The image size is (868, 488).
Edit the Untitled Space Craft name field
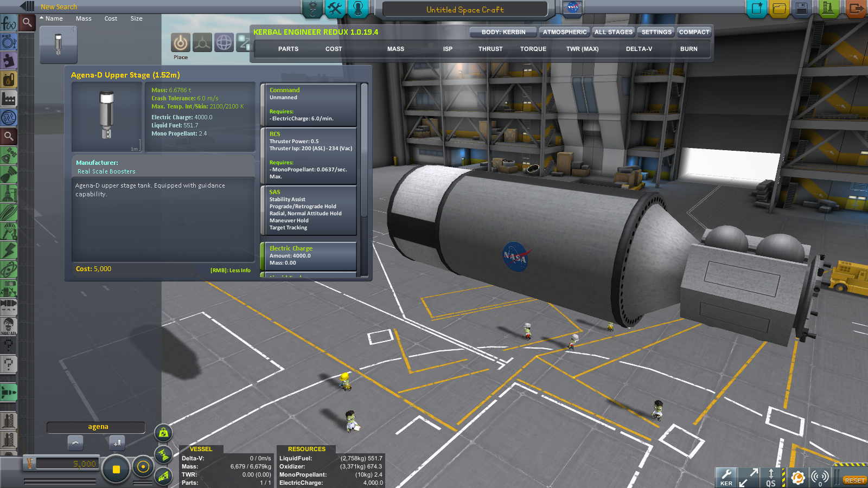click(465, 10)
